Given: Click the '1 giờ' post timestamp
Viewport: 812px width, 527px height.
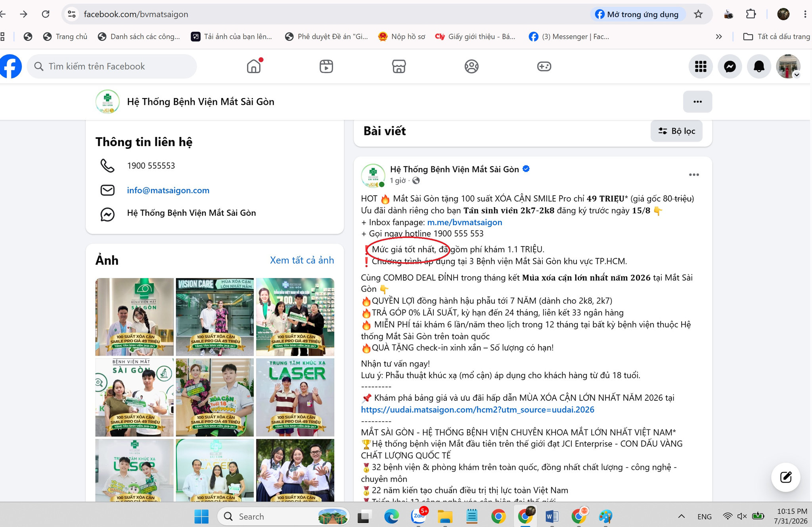Looking at the screenshot, I should [398, 181].
